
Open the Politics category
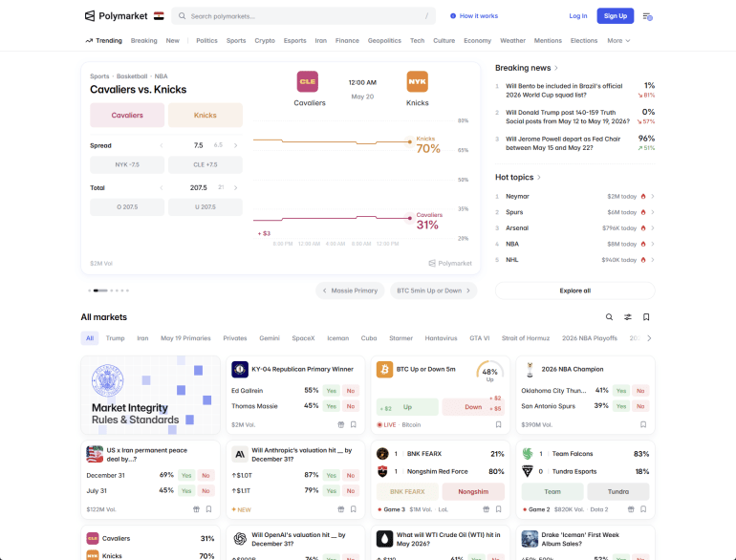tap(206, 41)
